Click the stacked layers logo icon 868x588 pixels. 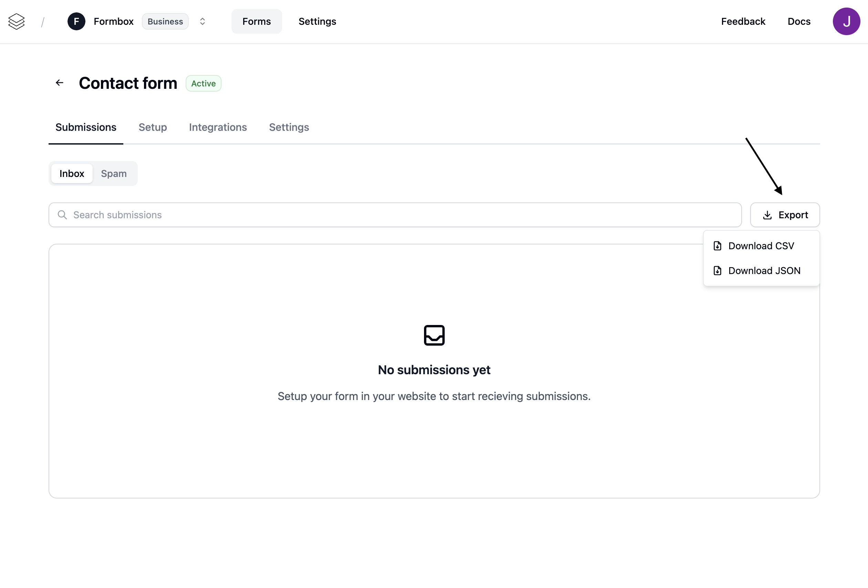[x=17, y=22]
